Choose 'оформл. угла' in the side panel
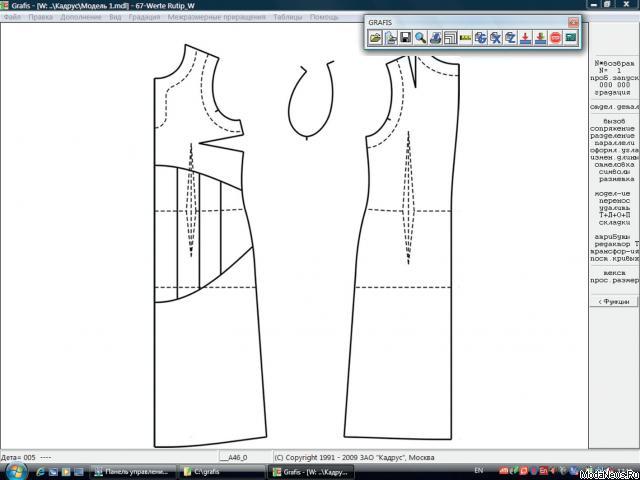Viewport: 640px width, 480px height. tap(614, 150)
